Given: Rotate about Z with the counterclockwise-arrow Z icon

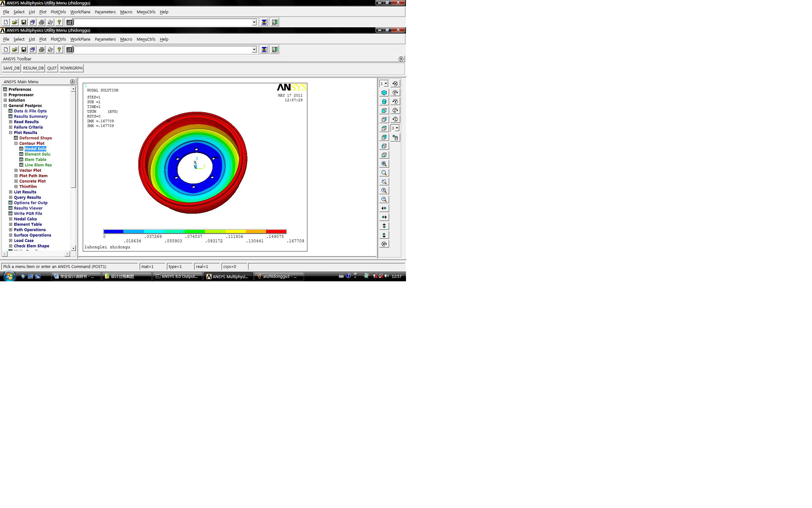Looking at the screenshot, I should [x=395, y=119].
